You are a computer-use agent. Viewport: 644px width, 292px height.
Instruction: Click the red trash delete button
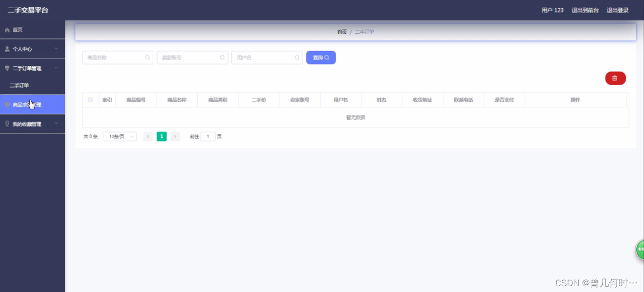615,78
